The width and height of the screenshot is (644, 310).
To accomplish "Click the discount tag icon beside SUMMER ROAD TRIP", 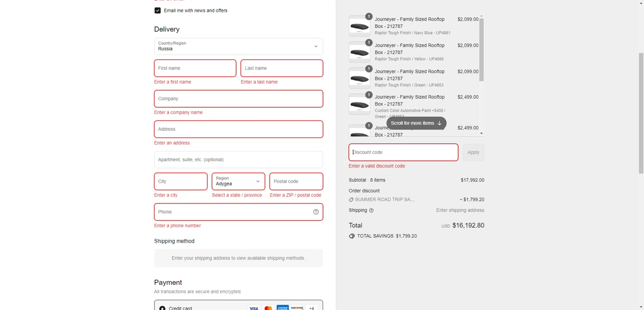I will point(351,200).
